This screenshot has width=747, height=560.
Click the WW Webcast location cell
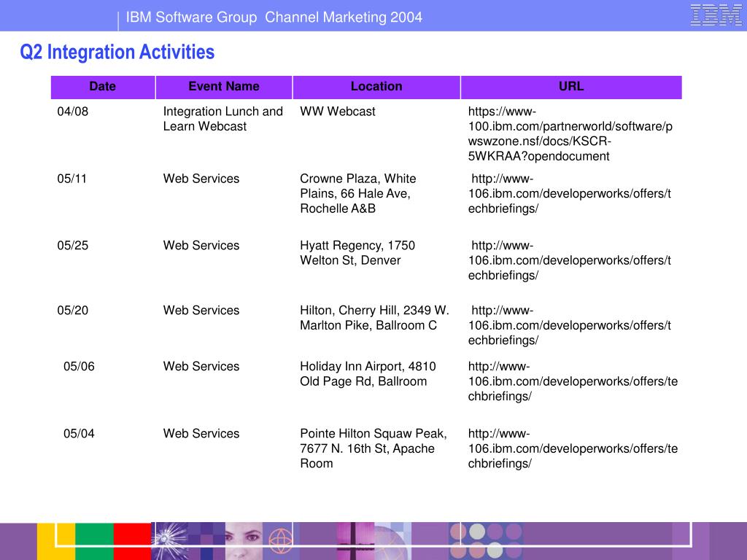[338, 112]
